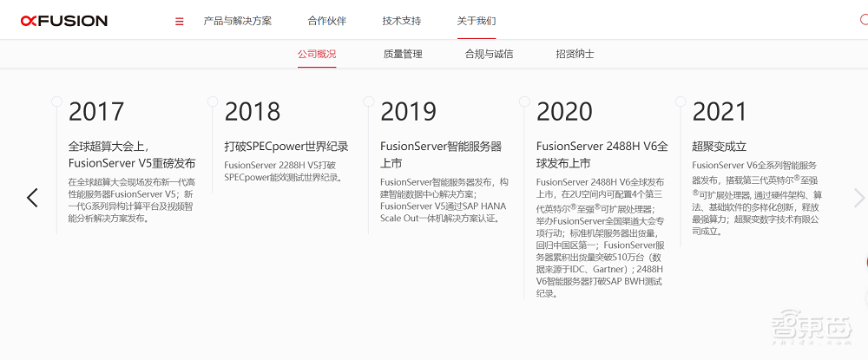Click the 2020 description paragraph
The height and width of the screenshot is (360, 868).
[x=600, y=237]
